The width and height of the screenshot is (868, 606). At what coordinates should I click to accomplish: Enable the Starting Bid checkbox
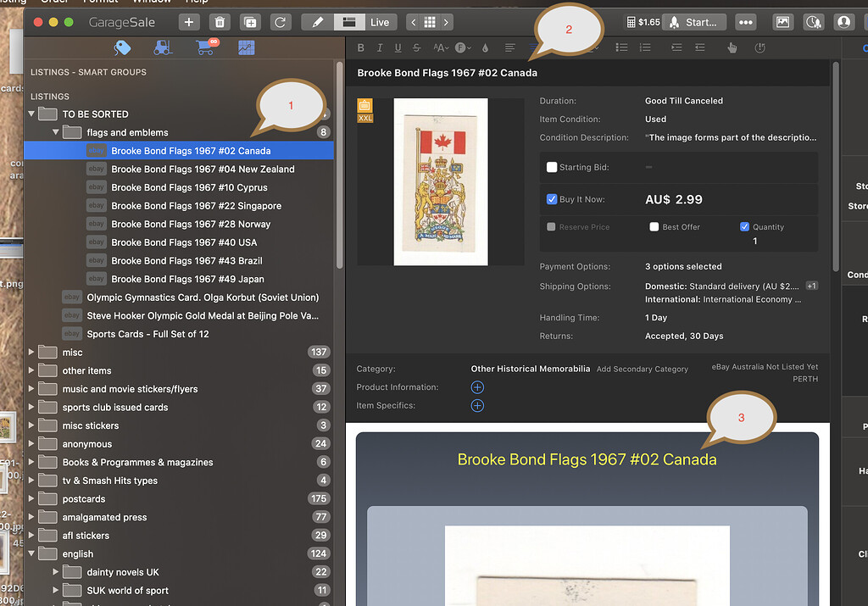(x=551, y=167)
